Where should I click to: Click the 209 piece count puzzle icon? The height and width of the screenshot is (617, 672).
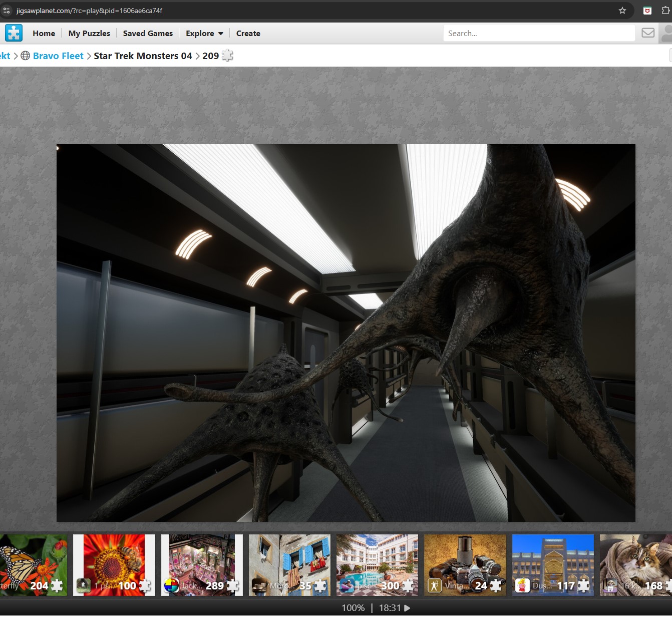pyautogui.click(x=227, y=56)
